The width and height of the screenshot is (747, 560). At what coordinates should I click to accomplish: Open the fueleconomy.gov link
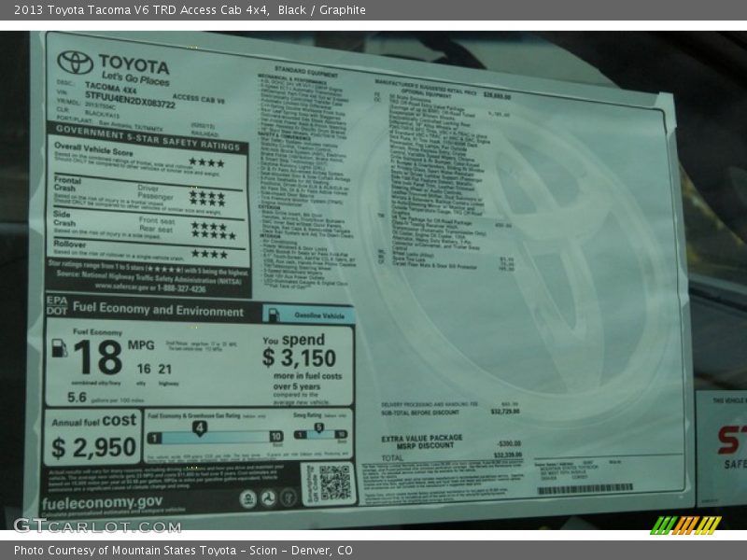[x=102, y=502]
